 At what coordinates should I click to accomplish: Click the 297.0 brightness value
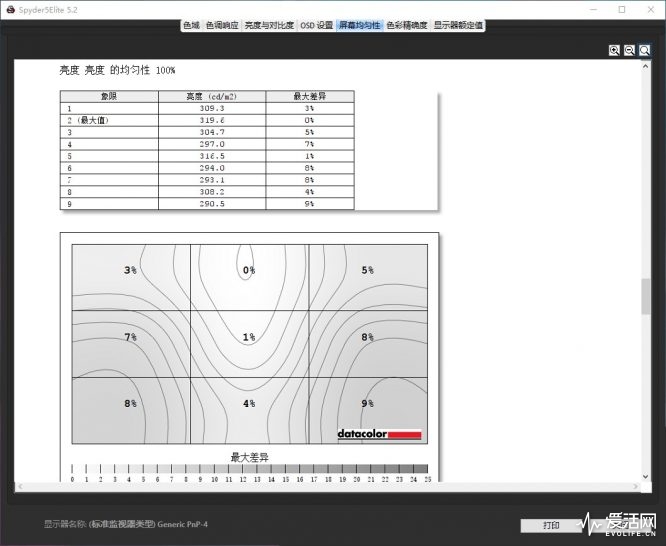(x=212, y=144)
